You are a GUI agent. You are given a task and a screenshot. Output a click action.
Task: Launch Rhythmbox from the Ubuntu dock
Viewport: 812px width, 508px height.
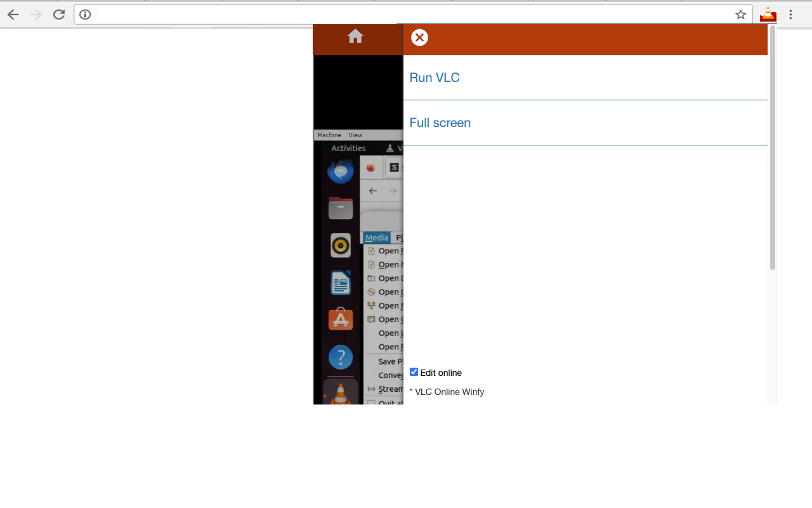click(x=341, y=245)
